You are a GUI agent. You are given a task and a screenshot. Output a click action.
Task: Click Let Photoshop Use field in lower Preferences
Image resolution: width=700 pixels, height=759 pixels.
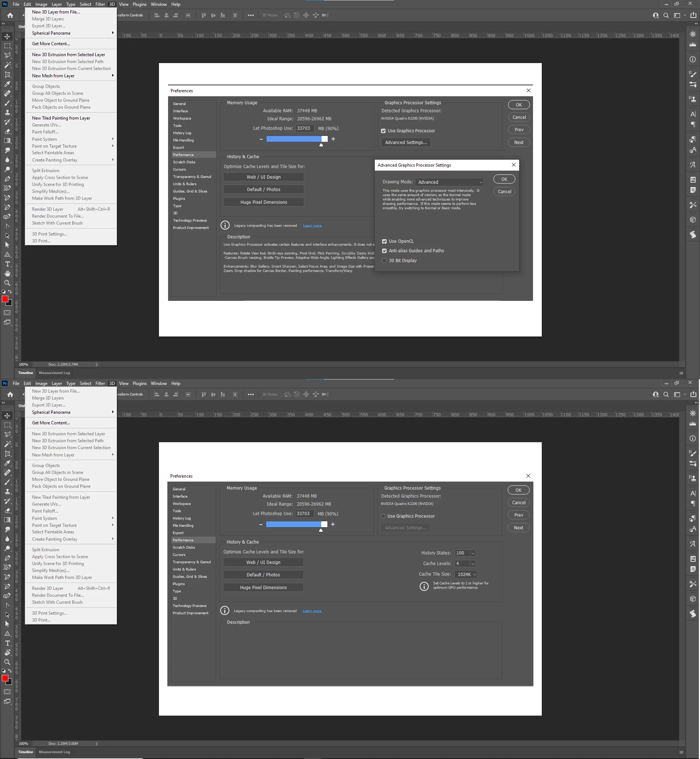click(x=304, y=514)
